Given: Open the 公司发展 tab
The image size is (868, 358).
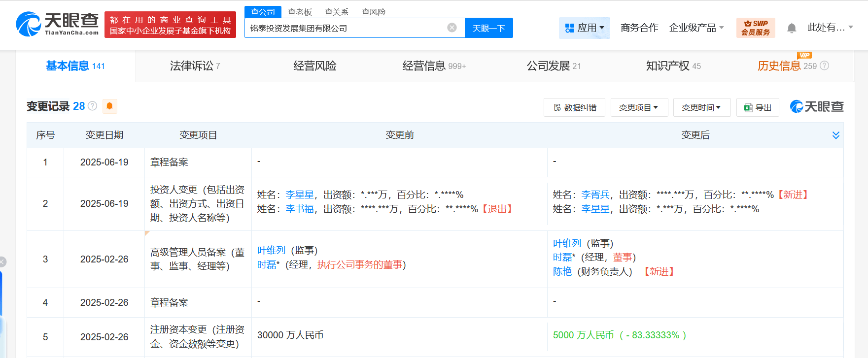Looking at the screenshot, I should tap(554, 66).
